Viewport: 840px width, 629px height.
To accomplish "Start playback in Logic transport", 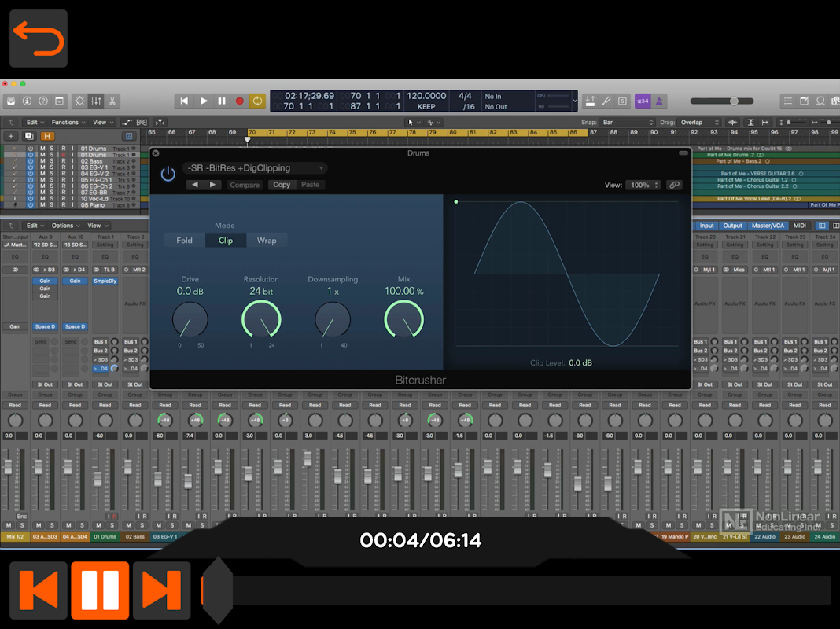I will point(204,101).
